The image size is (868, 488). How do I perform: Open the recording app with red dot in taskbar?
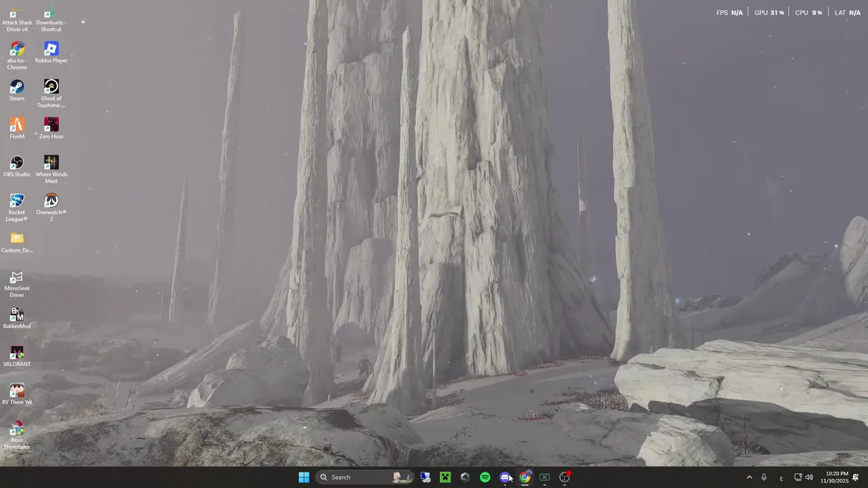click(564, 477)
